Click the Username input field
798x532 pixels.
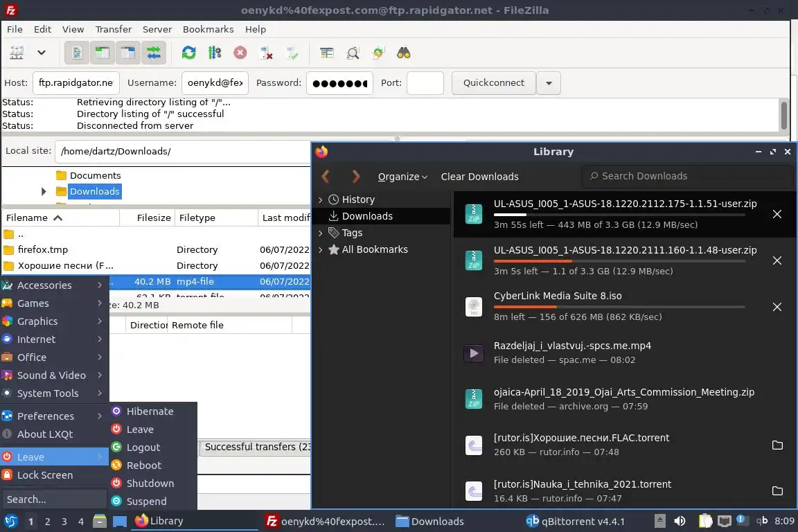point(215,82)
